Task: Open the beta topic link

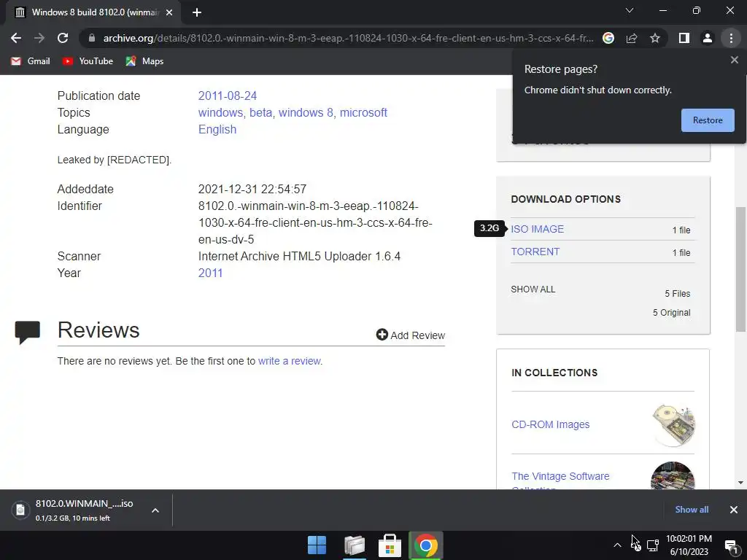Action: pyautogui.click(x=260, y=113)
